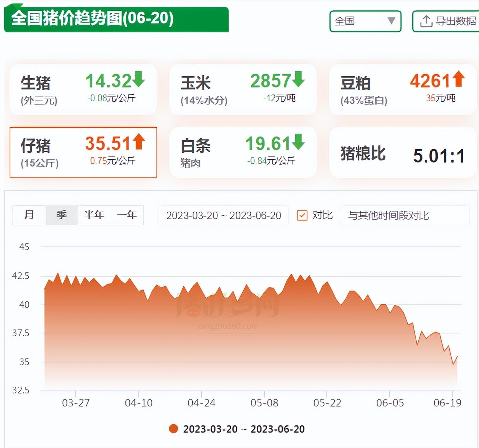The height and width of the screenshot is (448, 479).
Task: Select the 生猪 (外三元) price card
Action: 83,90
